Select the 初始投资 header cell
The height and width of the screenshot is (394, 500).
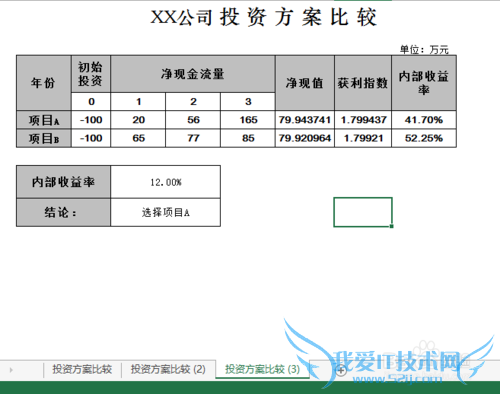click(91, 74)
